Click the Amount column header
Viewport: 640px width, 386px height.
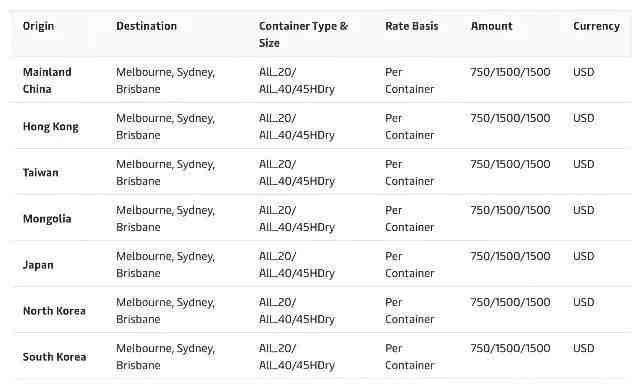(491, 26)
